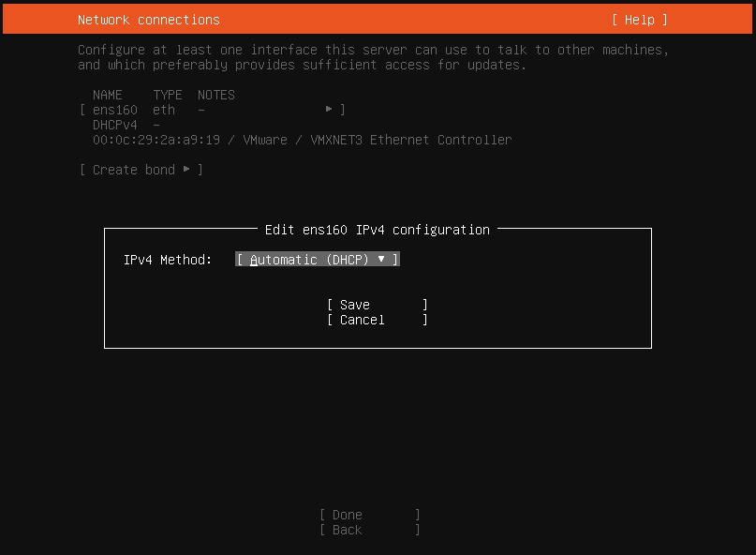Click the Network connections title
The height and width of the screenshot is (555, 756).
(x=149, y=20)
